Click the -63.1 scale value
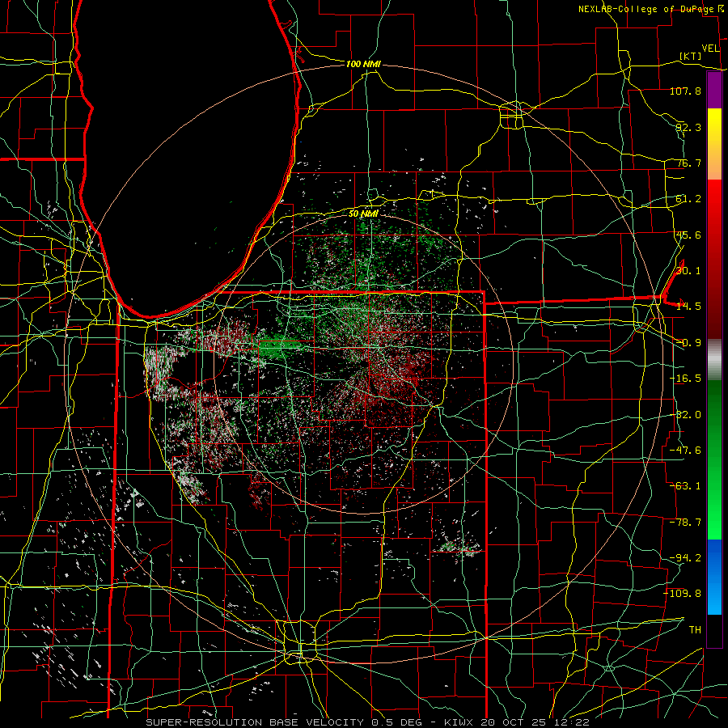Image resolution: width=728 pixels, height=728 pixels. 685,486
